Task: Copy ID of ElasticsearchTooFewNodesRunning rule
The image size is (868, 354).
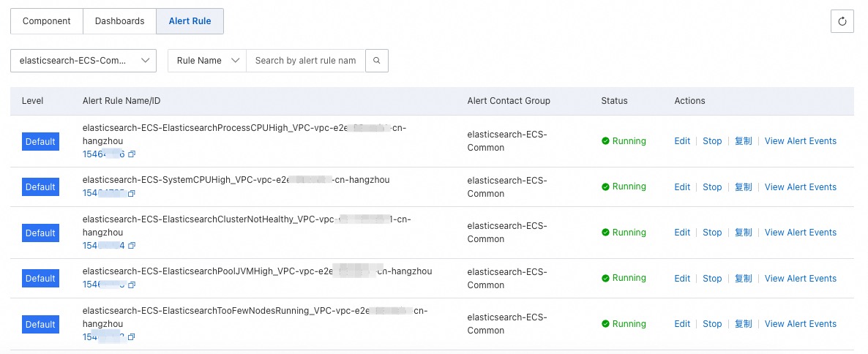Action: (132, 337)
